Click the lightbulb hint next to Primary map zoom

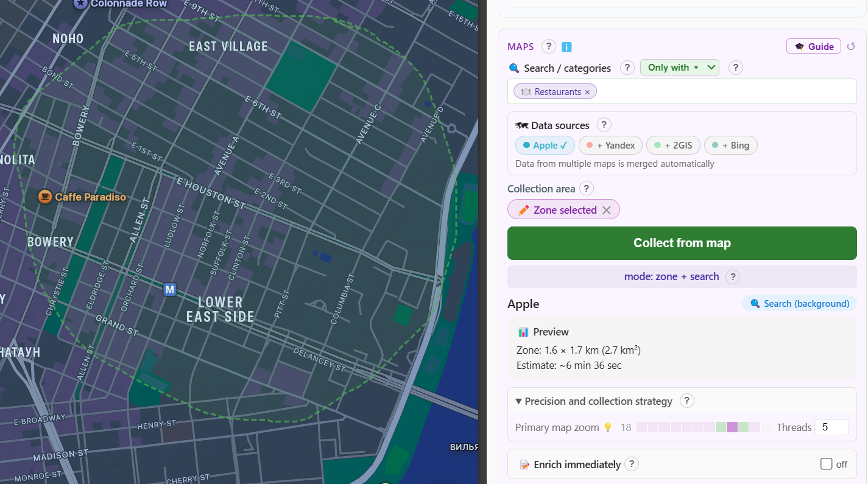coord(607,427)
